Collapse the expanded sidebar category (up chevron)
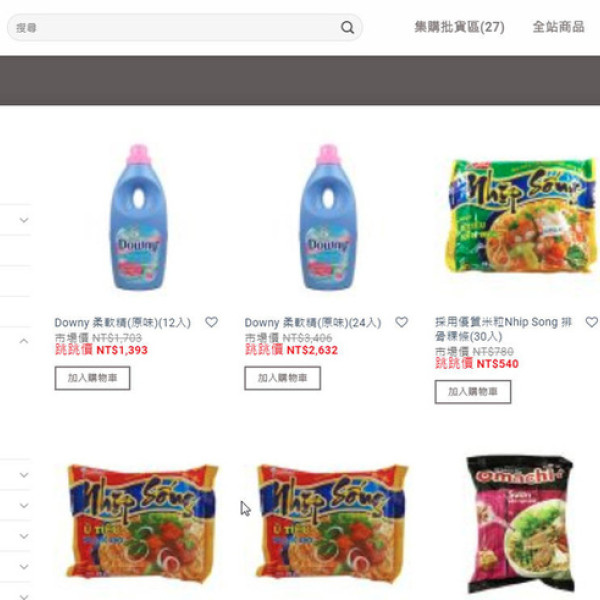The image size is (600, 600). coord(24,341)
